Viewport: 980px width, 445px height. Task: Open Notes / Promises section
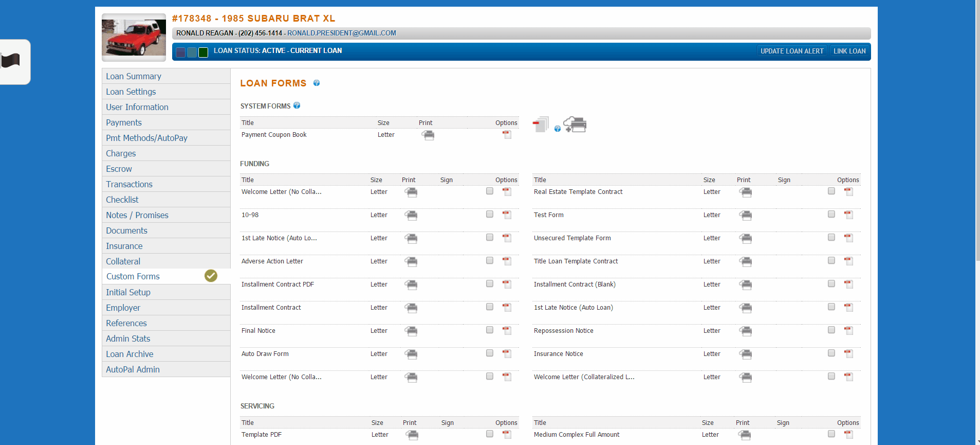(x=166, y=215)
